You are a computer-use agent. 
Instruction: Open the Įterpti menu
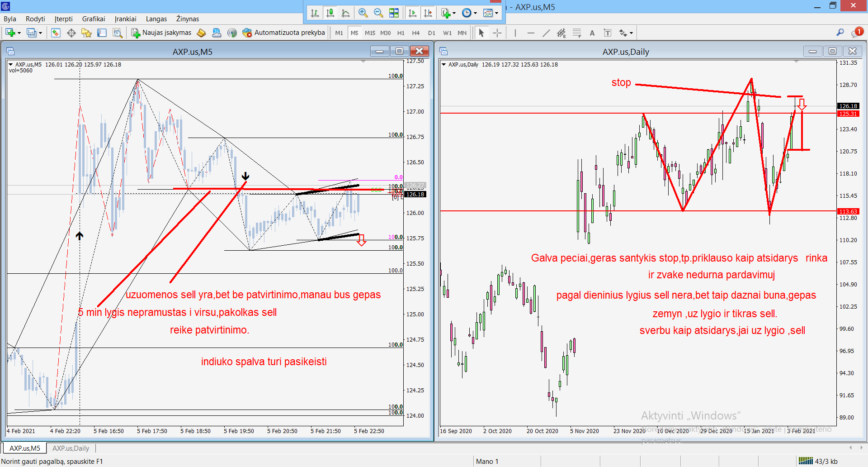pos(63,19)
